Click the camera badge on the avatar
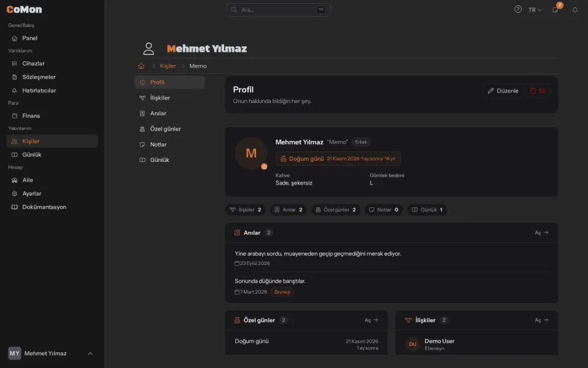The image size is (588, 368). 264,166
